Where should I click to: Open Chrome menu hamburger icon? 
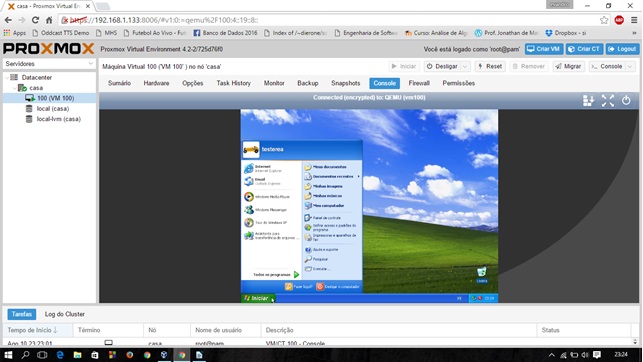[x=634, y=20]
